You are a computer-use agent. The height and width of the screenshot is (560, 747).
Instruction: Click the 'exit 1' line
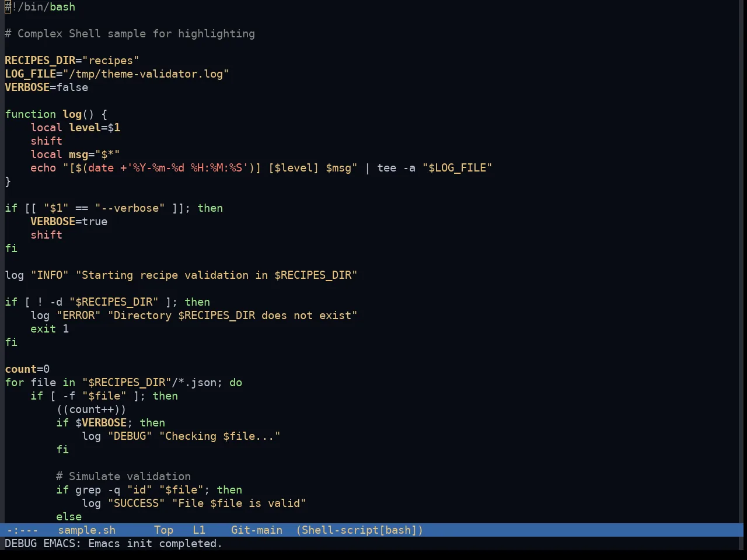(x=50, y=329)
